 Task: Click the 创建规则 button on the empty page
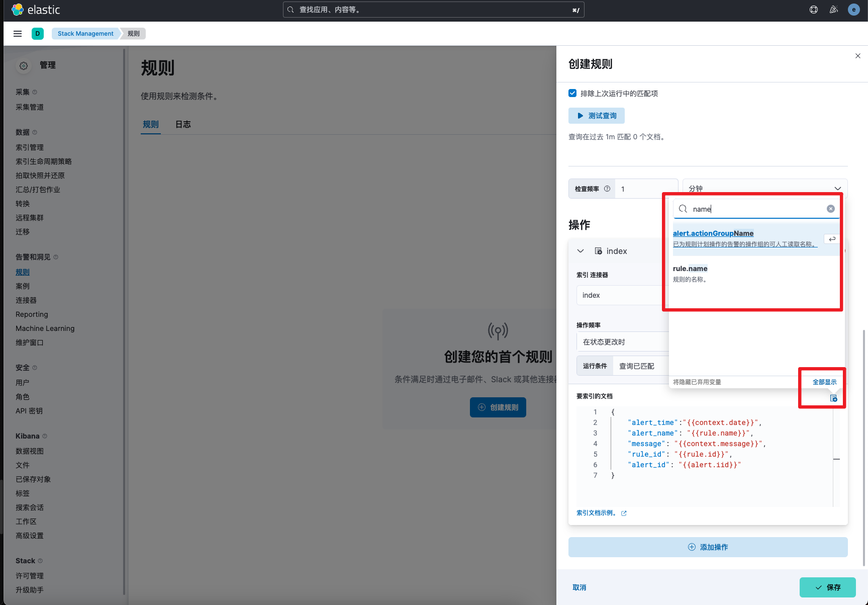[x=498, y=407]
